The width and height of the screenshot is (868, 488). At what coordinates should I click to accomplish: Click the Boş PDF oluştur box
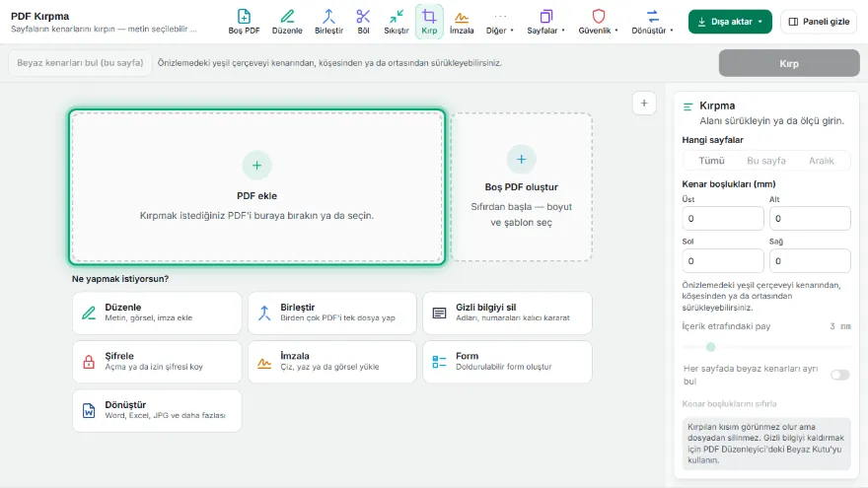pos(521,187)
